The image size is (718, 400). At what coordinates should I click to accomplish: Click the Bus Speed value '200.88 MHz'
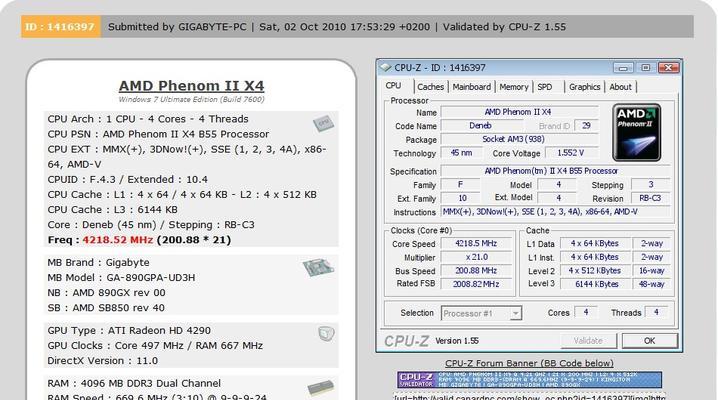point(476,270)
